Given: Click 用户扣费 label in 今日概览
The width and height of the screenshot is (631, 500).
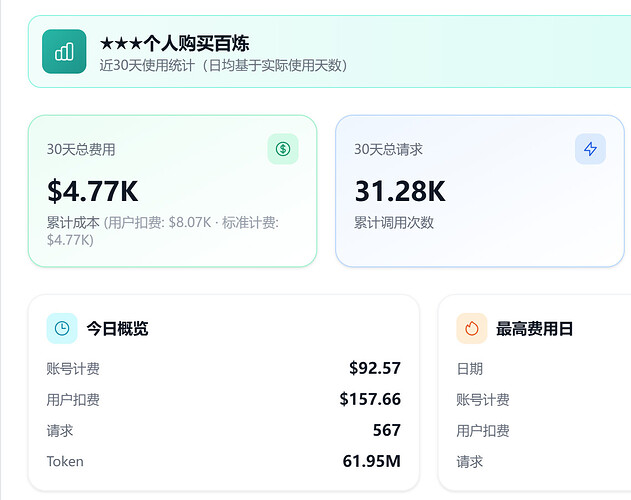Looking at the screenshot, I should coord(73,400).
